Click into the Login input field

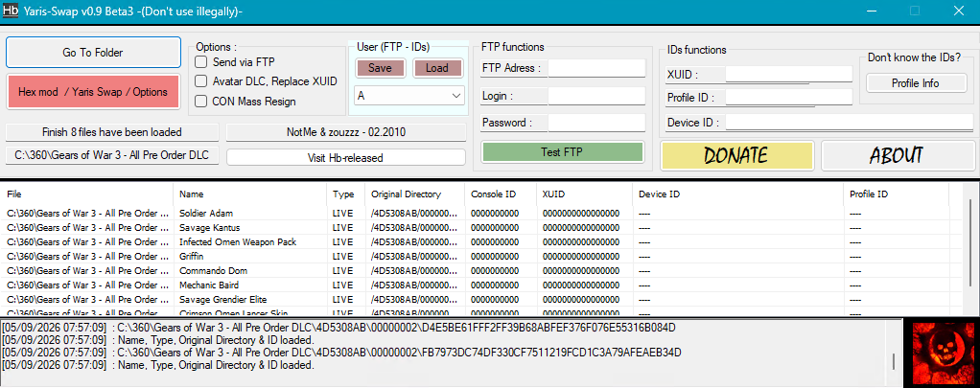[596, 96]
